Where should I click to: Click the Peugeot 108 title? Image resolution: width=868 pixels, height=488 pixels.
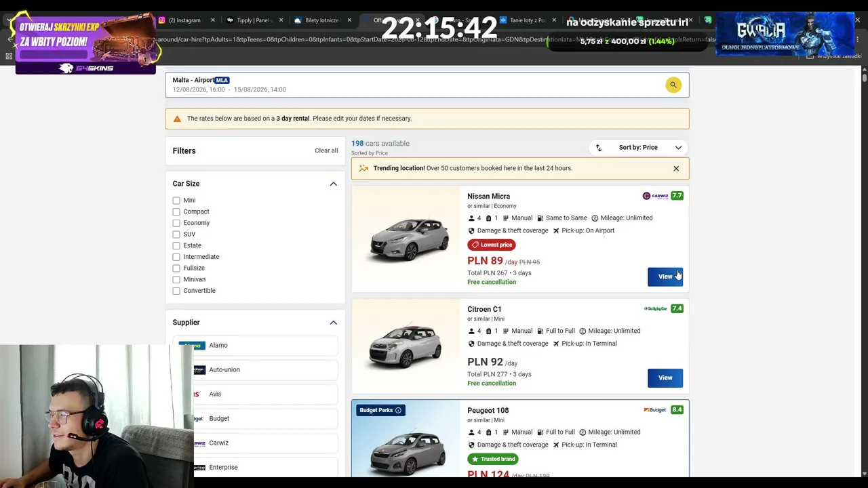[x=488, y=411]
